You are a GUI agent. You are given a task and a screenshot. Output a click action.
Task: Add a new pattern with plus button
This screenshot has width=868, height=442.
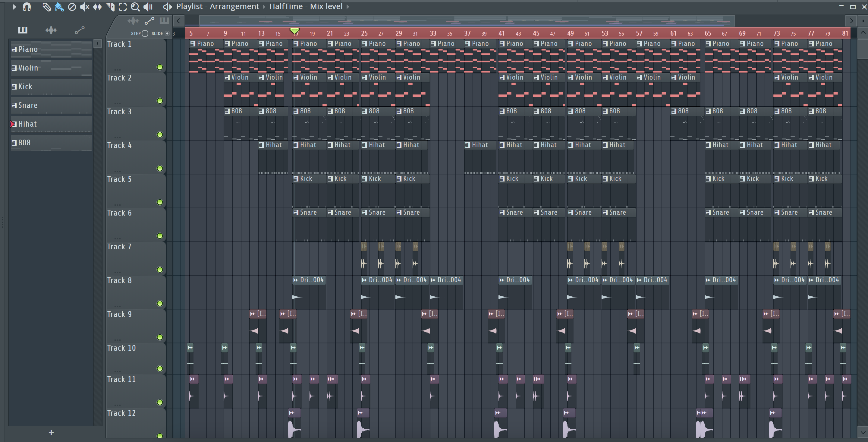(x=51, y=433)
